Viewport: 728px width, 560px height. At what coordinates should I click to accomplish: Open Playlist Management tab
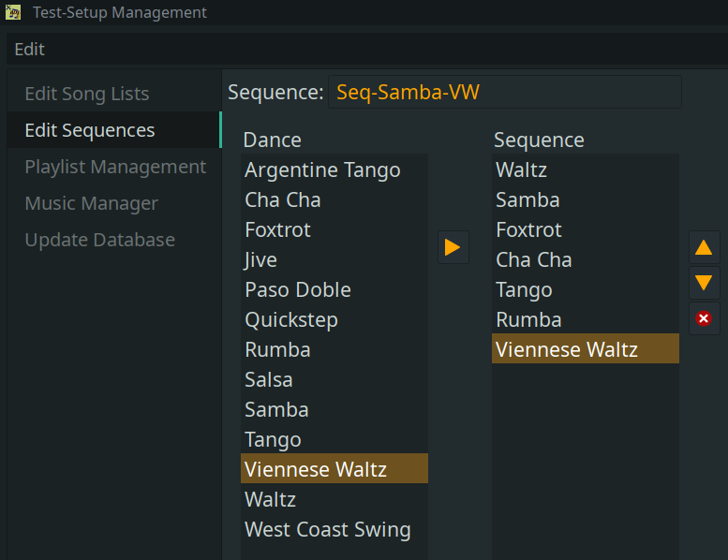click(115, 167)
